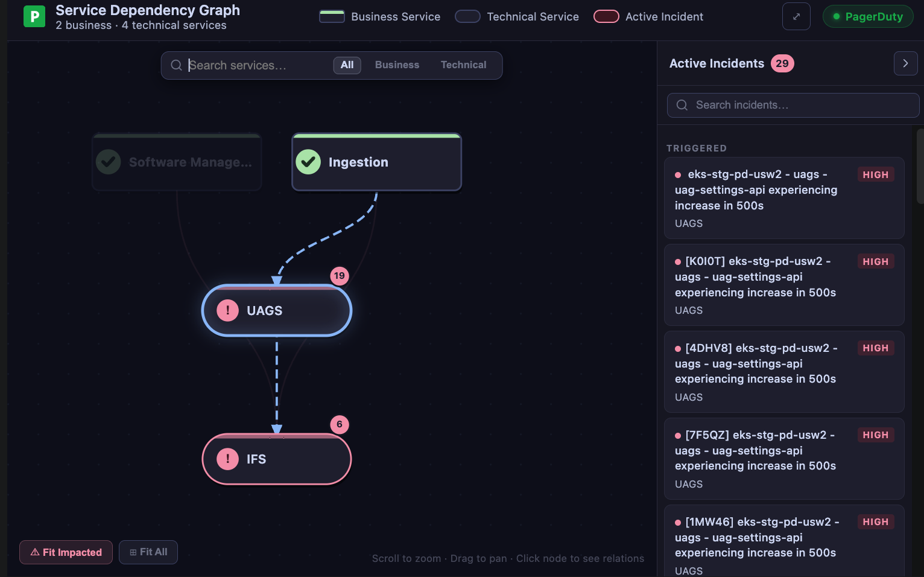Click the magnifier icon in service search
The width and height of the screenshot is (924, 577).
tap(177, 65)
